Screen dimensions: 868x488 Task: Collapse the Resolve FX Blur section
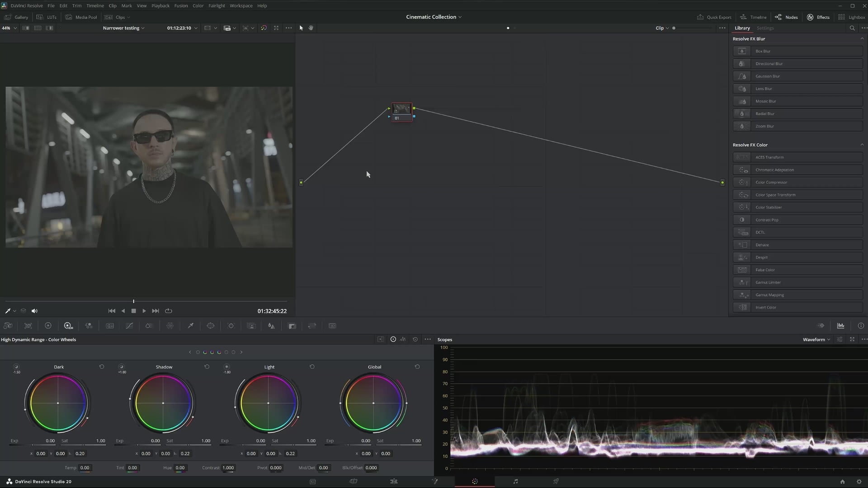click(862, 39)
